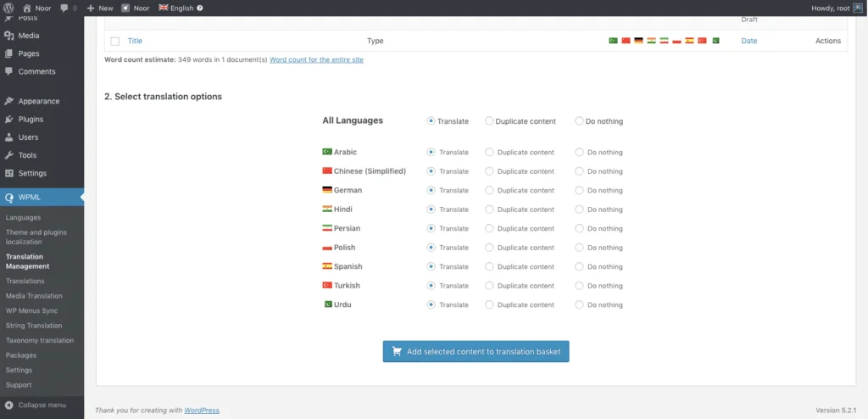Go to WPML Languages submenu
The height and width of the screenshot is (419, 868).
coord(23,217)
